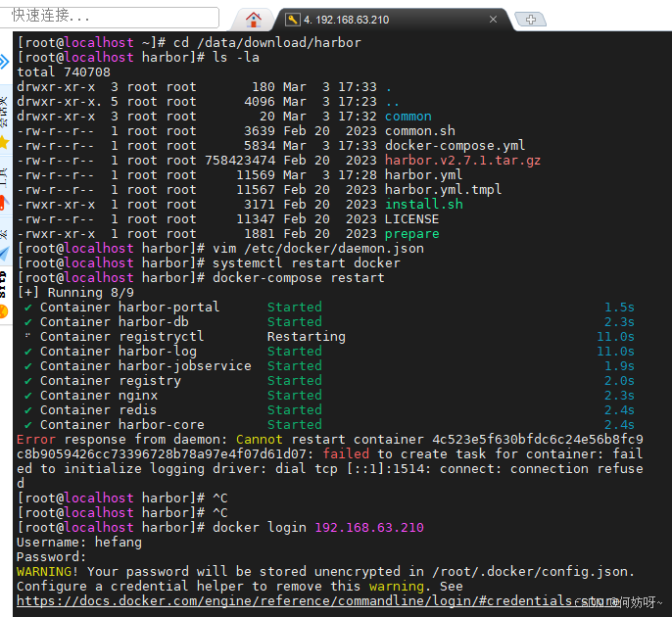Open the Sessions sidebar tab with star
The width and height of the screenshot is (672, 617).
[x=4, y=119]
